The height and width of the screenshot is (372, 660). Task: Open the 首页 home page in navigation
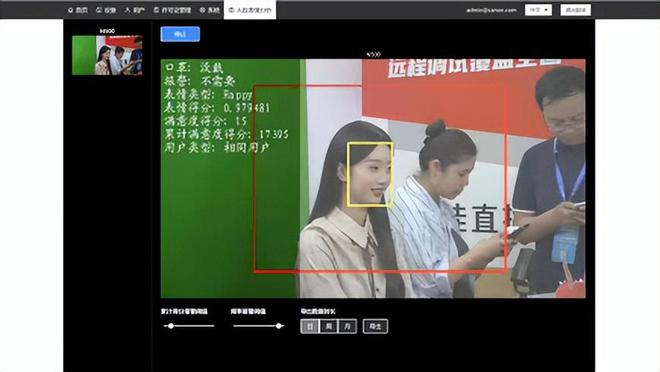(77, 10)
